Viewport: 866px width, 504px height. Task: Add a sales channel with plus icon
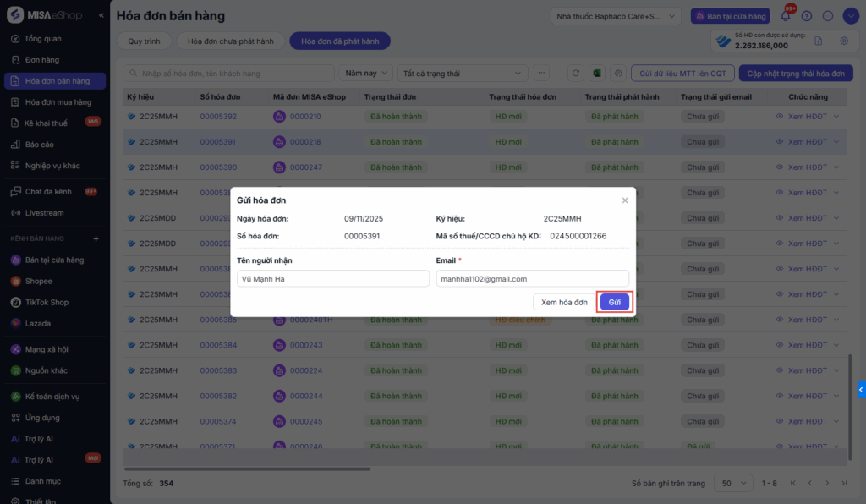click(x=96, y=238)
